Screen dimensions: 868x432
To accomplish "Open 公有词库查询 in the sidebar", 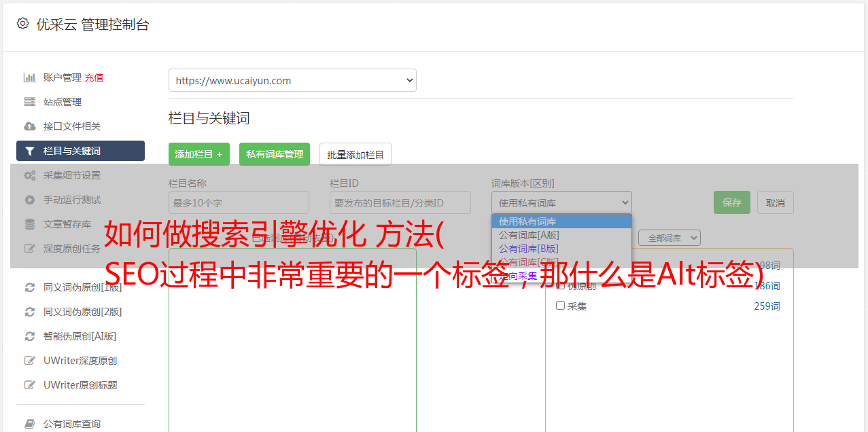I will click(x=72, y=424).
